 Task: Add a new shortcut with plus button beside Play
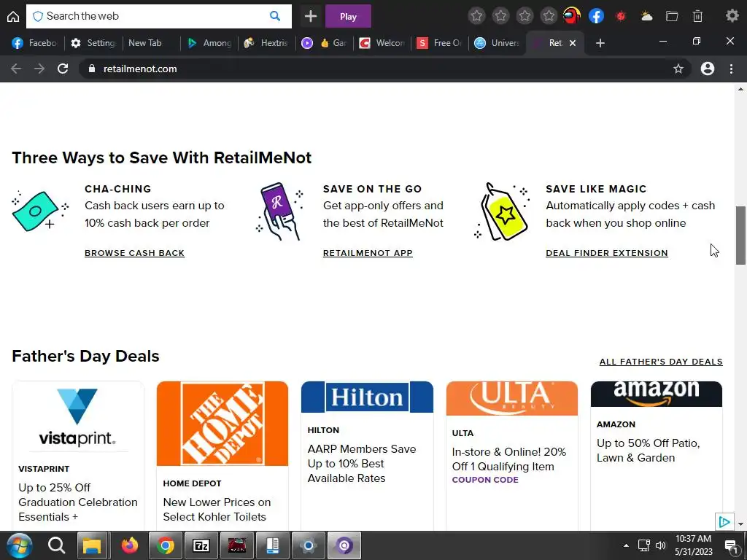311,16
